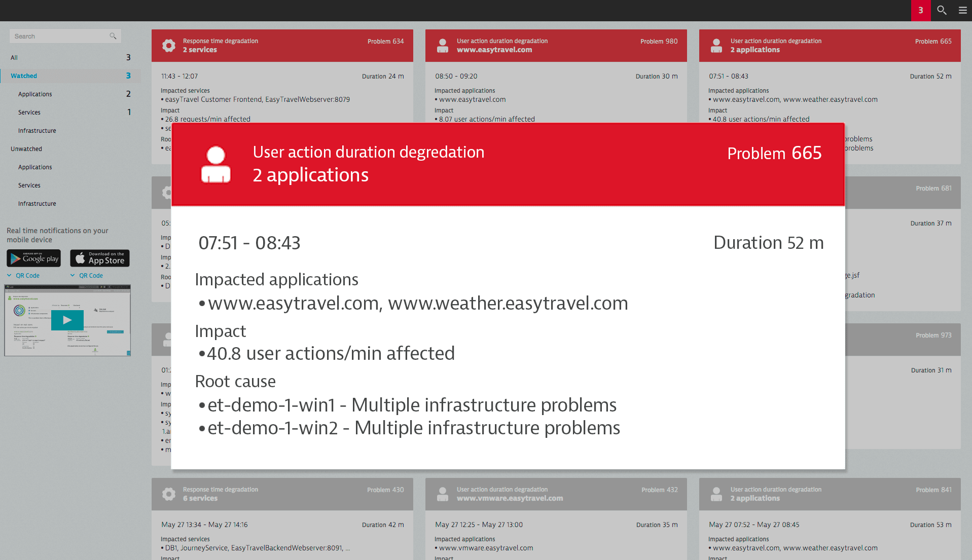Click the App Store download badge

coord(100,258)
